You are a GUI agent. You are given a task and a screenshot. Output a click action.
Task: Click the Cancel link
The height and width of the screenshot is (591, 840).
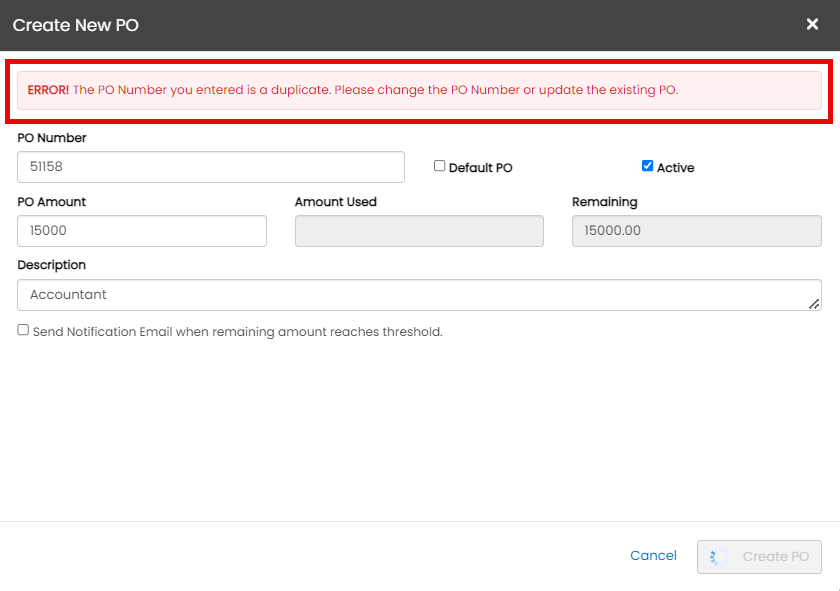(x=653, y=556)
